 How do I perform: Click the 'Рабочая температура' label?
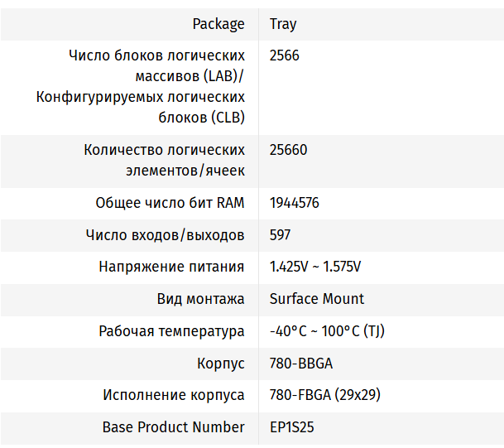(x=171, y=331)
